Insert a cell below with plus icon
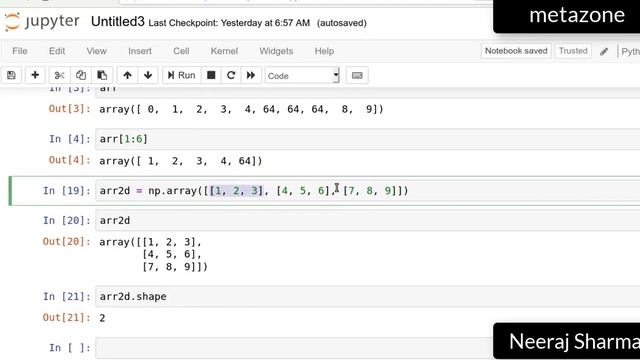Image resolution: width=640 pixels, height=360 pixels. [x=35, y=75]
